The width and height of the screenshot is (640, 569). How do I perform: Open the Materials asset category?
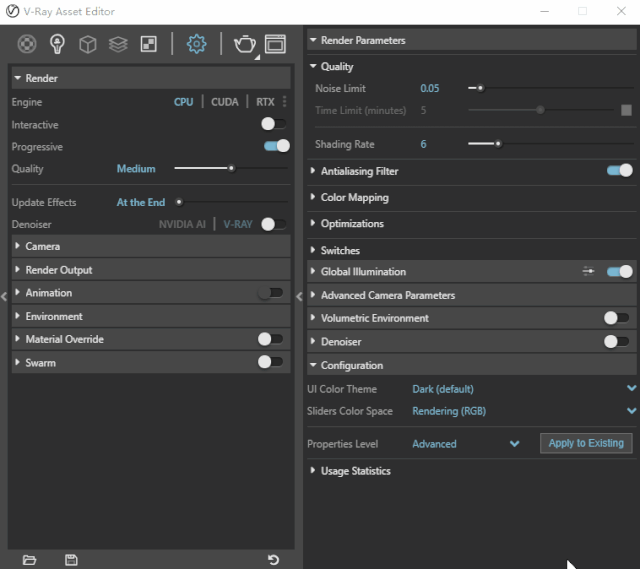tap(27, 44)
